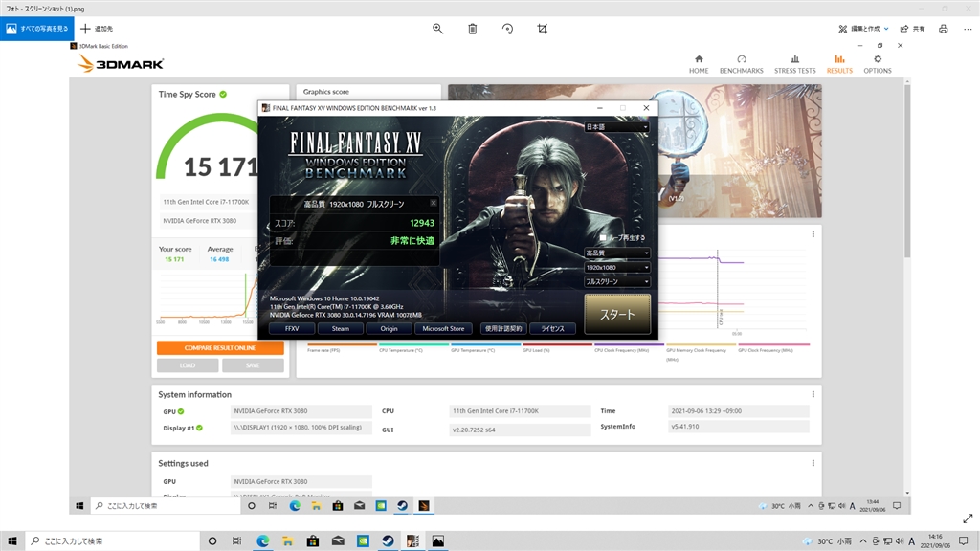Click the magnifier zoom icon in Photos toolbar
This screenshot has height=551, width=980.
(x=437, y=29)
